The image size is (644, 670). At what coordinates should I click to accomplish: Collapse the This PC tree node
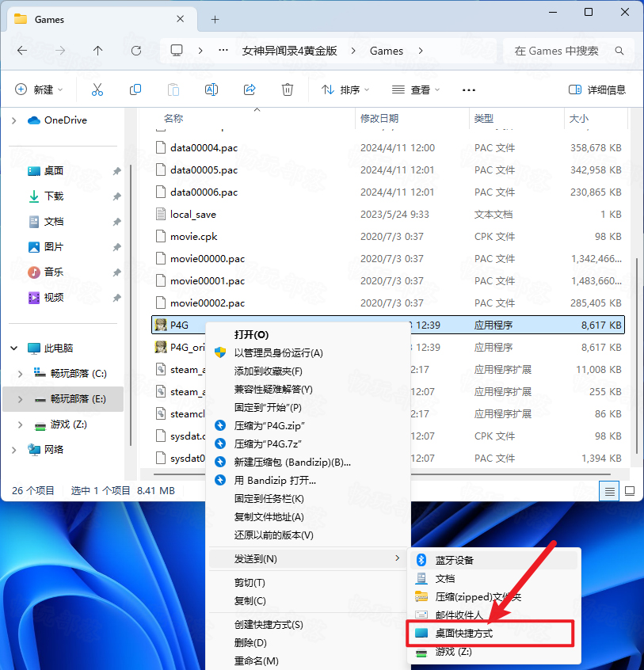pyautogui.click(x=13, y=348)
